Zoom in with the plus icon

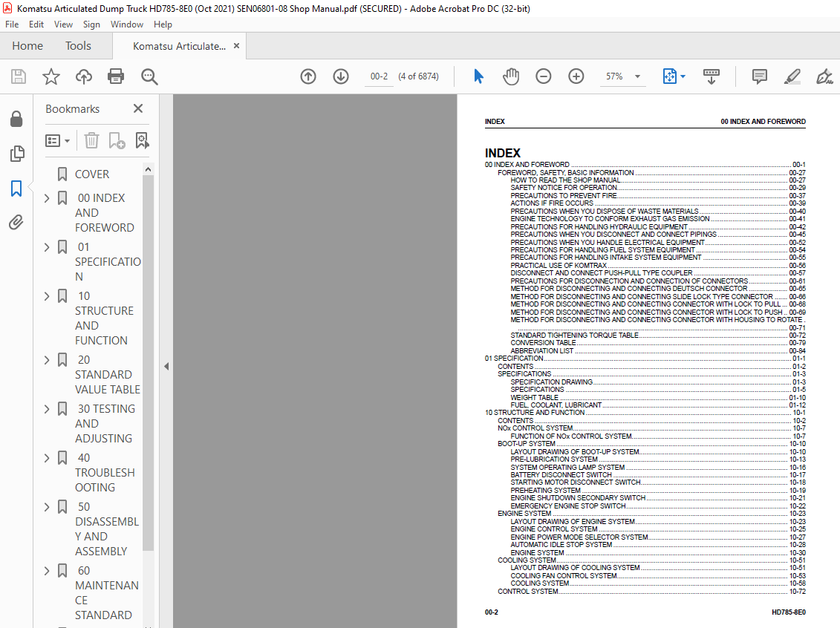pyautogui.click(x=576, y=76)
